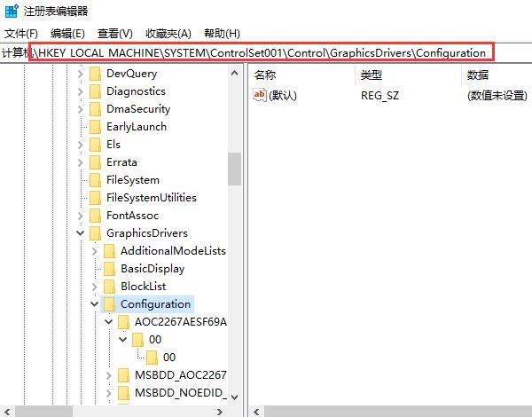Select the BasicDisplay tree item

[153, 269]
